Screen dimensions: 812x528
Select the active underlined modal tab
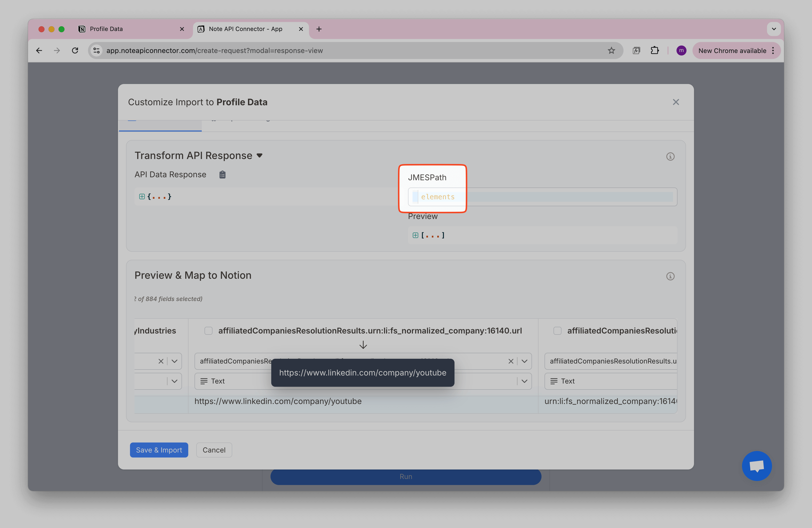click(160, 125)
